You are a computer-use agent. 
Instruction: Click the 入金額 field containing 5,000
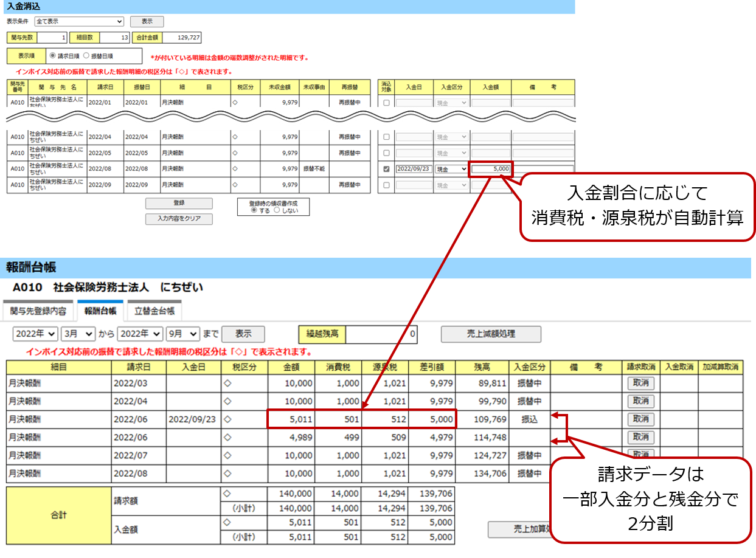point(490,169)
